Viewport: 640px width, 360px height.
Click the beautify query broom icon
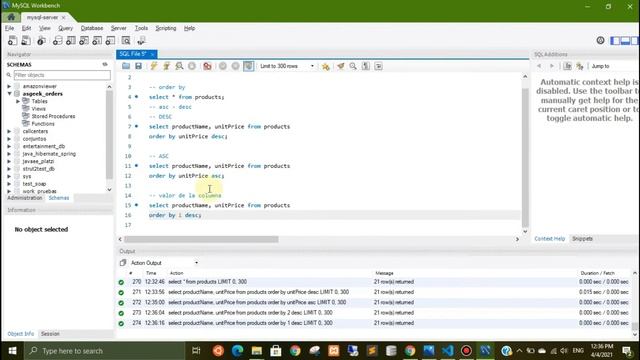pyautogui.click(x=340, y=66)
